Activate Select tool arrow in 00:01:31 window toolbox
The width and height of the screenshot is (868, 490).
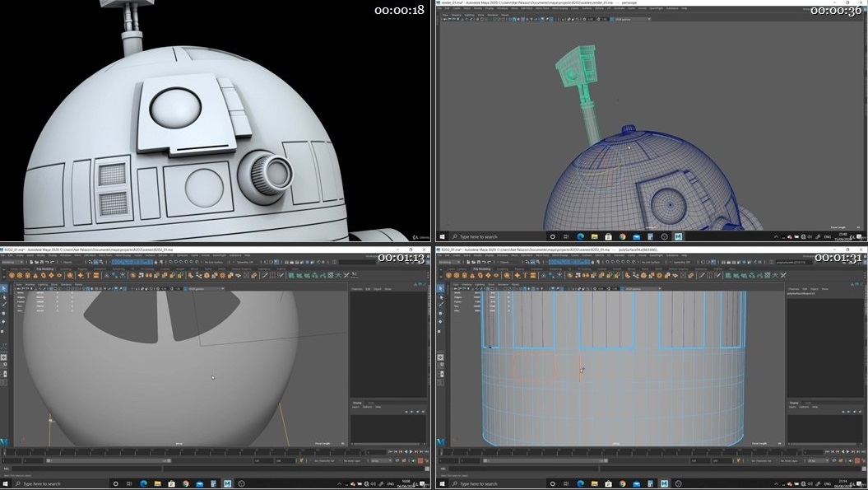point(441,288)
